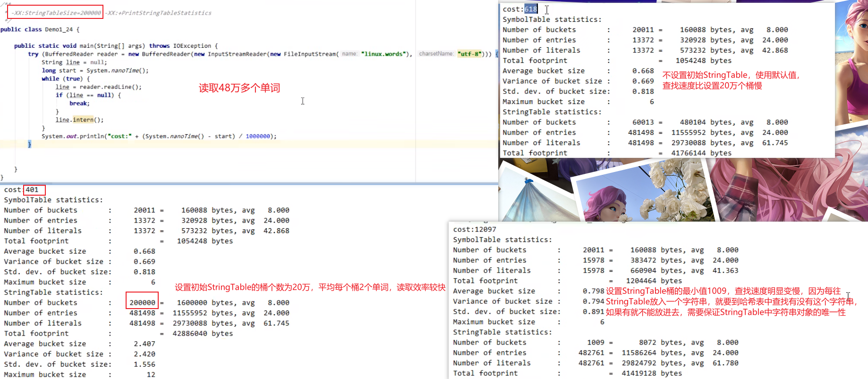
Task: Click the literals average 41.363
Action: coord(725,271)
